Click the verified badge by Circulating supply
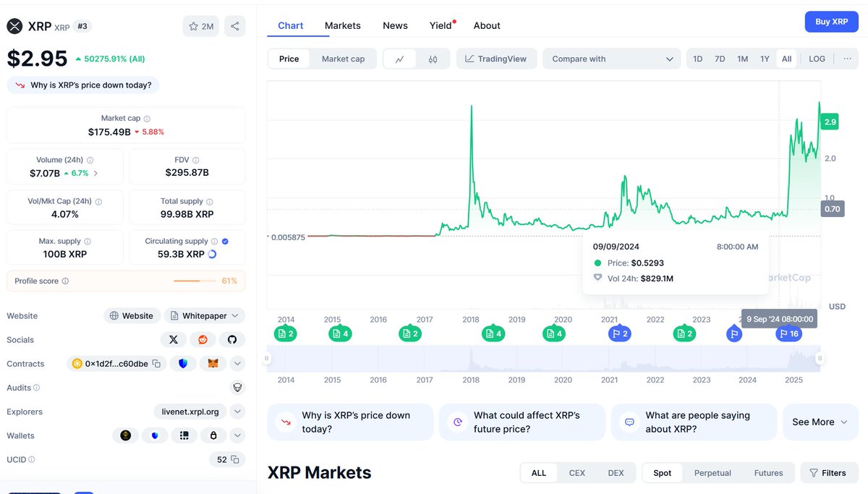This screenshot has height=494, width=868. click(x=225, y=242)
